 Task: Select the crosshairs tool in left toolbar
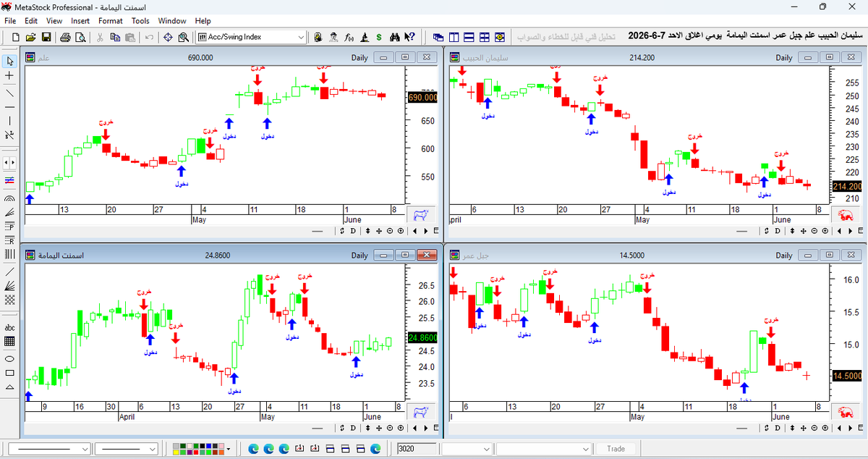coord(9,75)
